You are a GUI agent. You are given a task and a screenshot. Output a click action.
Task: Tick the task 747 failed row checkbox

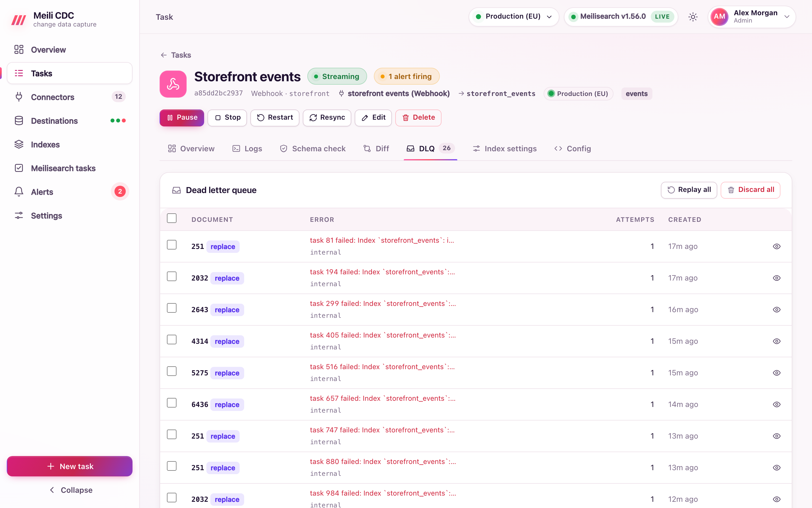click(x=172, y=434)
